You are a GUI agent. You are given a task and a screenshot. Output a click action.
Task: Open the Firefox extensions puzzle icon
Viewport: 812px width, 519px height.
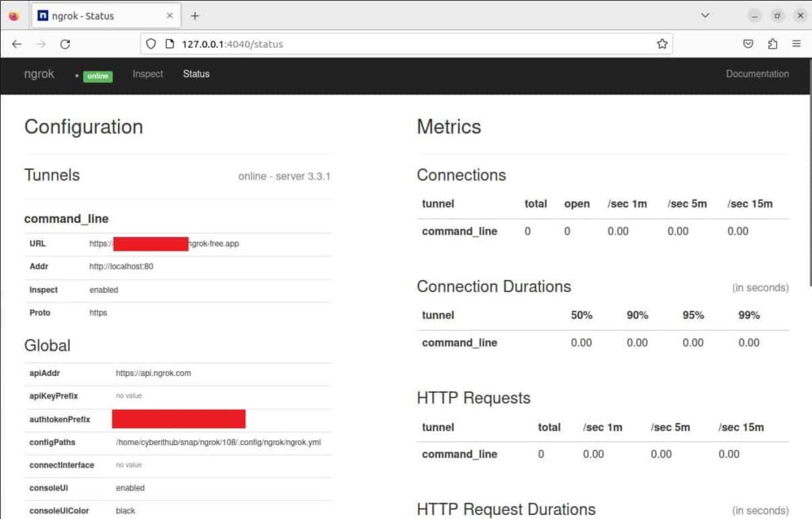point(772,44)
